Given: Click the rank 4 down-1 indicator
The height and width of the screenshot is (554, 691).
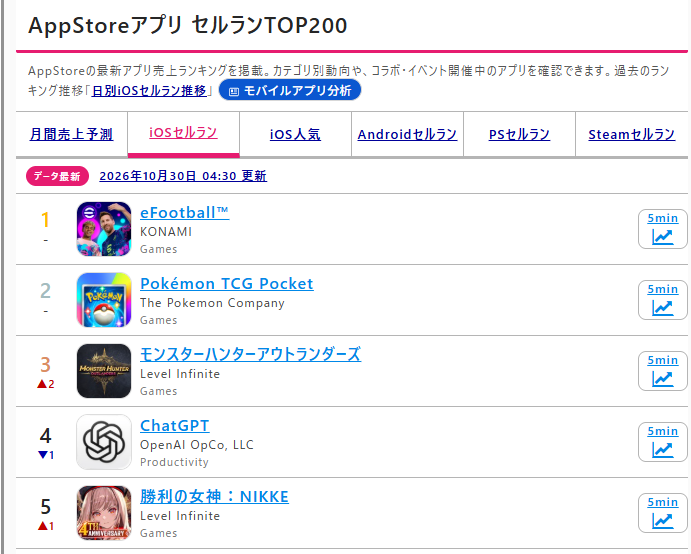Looking at the screenshot, I should [46, 455].
